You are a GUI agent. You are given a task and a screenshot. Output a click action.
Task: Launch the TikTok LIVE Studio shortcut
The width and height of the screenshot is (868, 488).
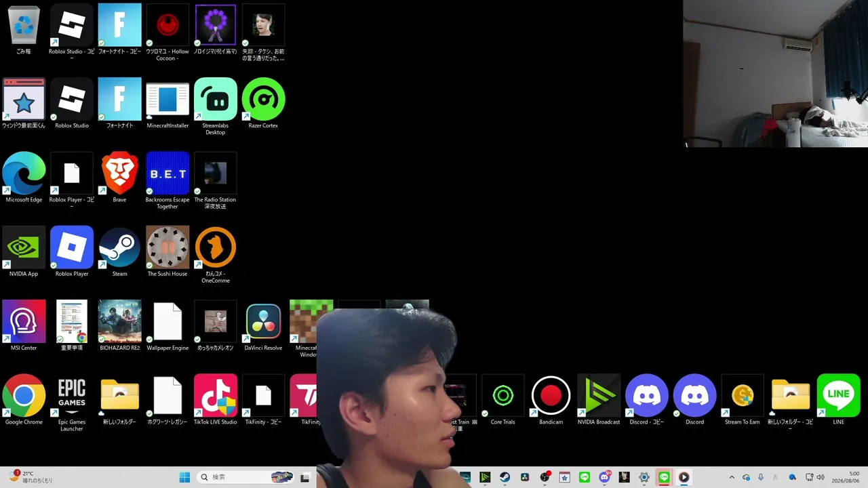click(x=216, y=399)
